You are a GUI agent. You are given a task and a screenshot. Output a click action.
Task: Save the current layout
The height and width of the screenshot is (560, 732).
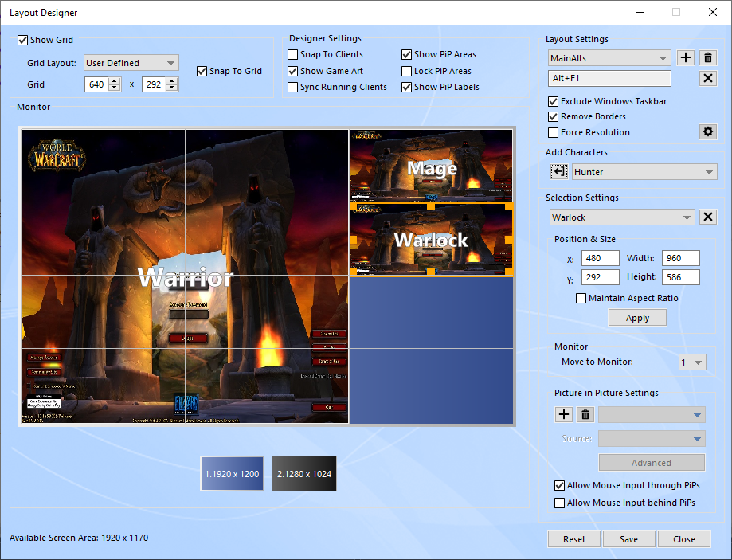628,539
